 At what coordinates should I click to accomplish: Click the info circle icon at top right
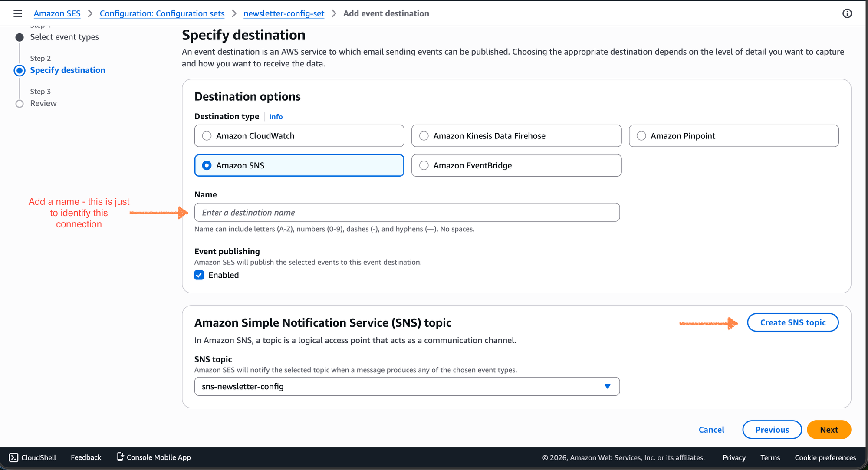coord(847,13)
